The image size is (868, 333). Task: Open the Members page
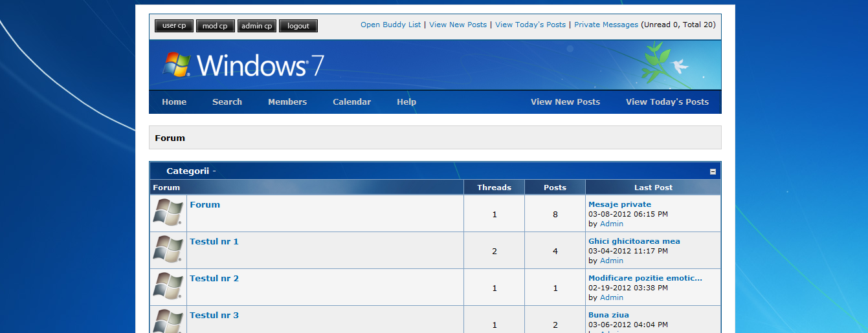click(287, 102)
